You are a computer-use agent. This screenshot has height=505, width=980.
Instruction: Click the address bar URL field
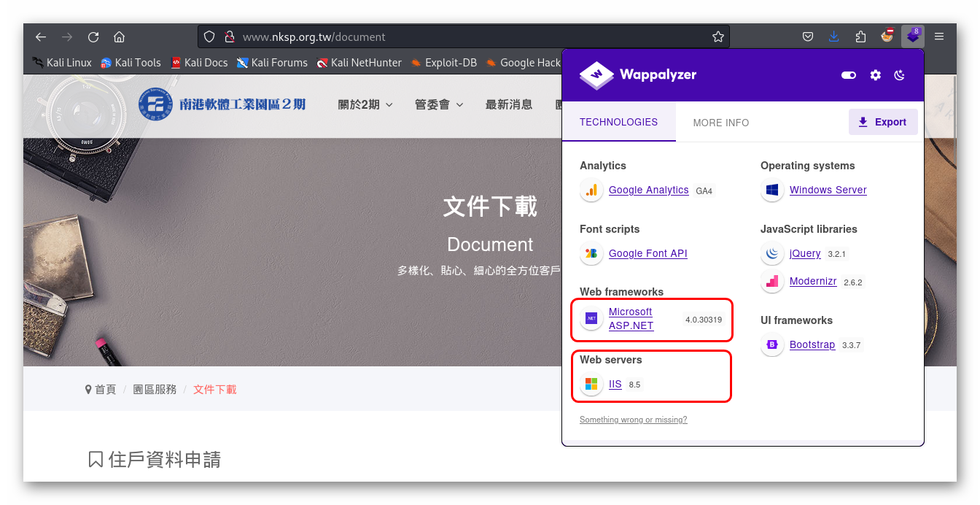pos(463,36)
